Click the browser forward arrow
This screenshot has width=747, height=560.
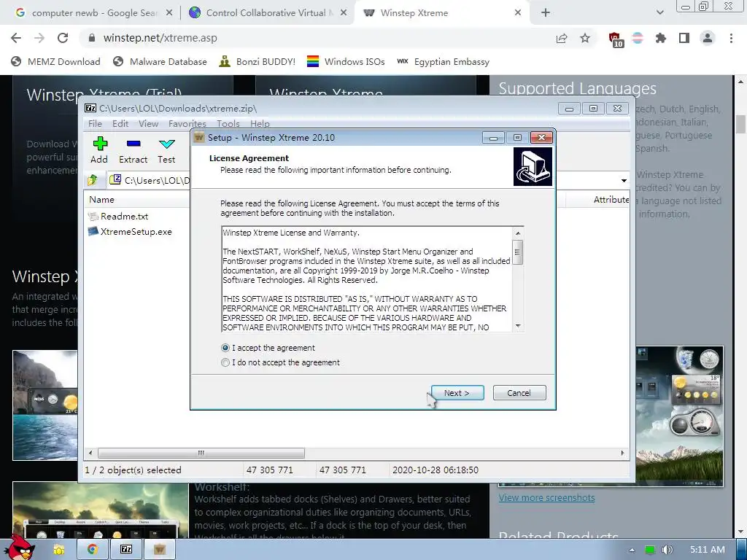tap(39, 38)
